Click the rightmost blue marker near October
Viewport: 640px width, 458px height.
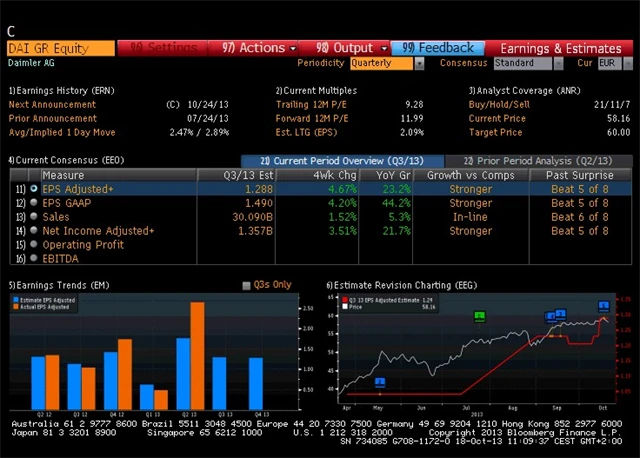tap(603, 305)
